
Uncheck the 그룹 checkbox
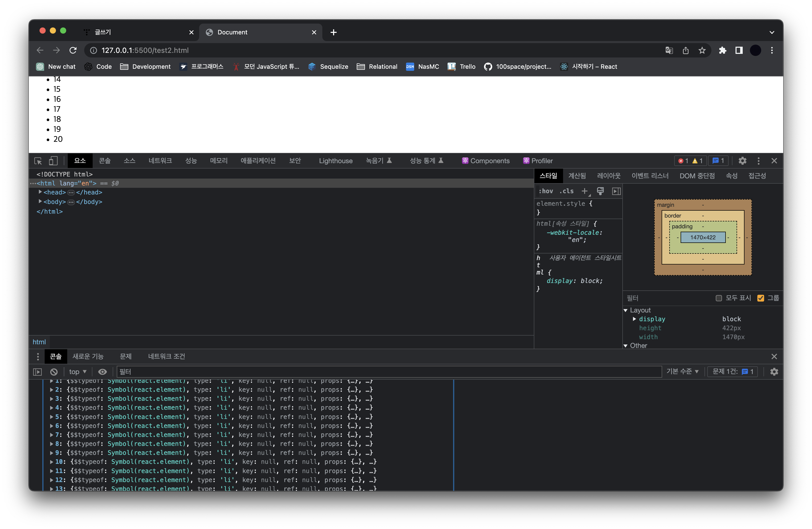pyautogui.click(x=760, y=298)
